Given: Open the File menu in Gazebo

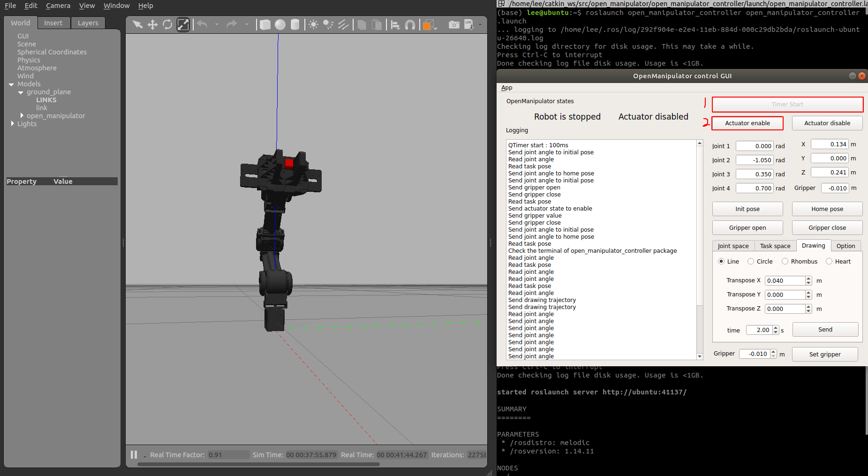Looking at the screenshot, I should pos(10,6).
